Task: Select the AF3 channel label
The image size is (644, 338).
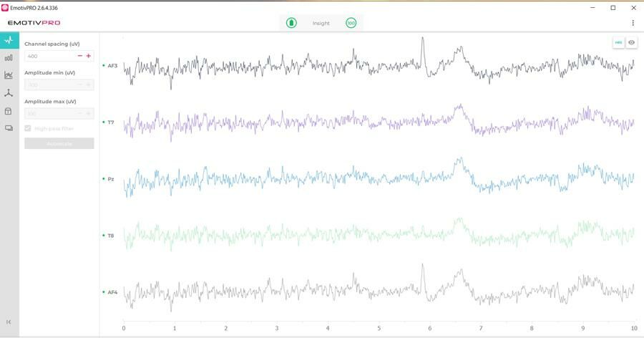Action: tap(112, 66)
